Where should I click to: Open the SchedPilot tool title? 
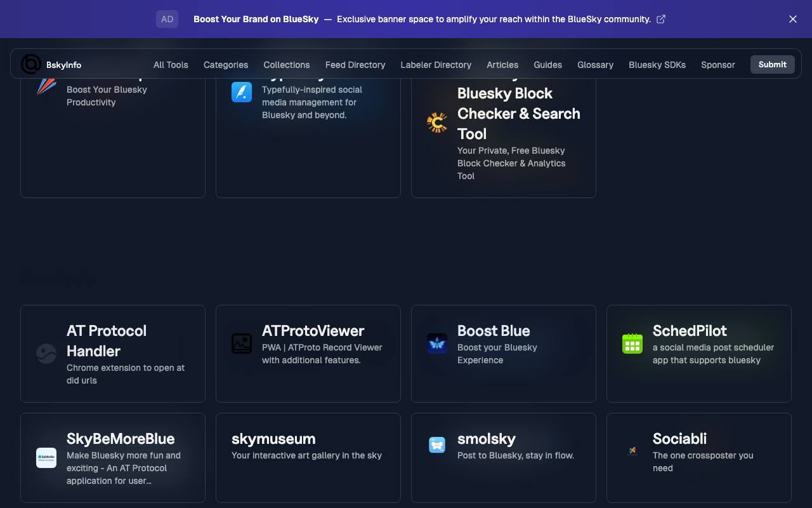click(690, 331)
